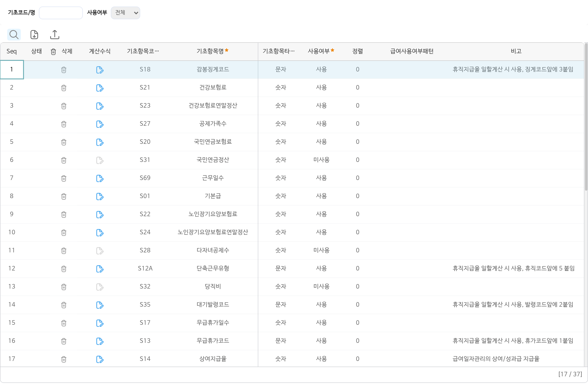The width and height of the screenshot is (588, 384).
Task: Click the 비고 column header
Action: point(516,51)
